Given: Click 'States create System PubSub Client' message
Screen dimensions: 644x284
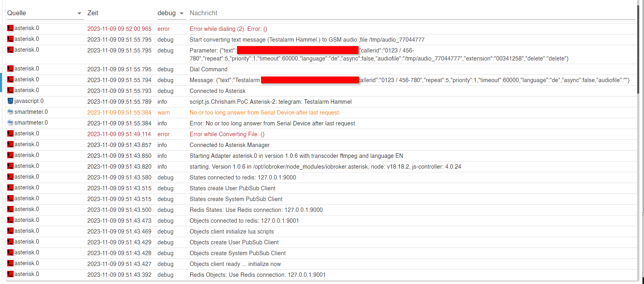Looking at the screenshot, I should click(236, 199).
